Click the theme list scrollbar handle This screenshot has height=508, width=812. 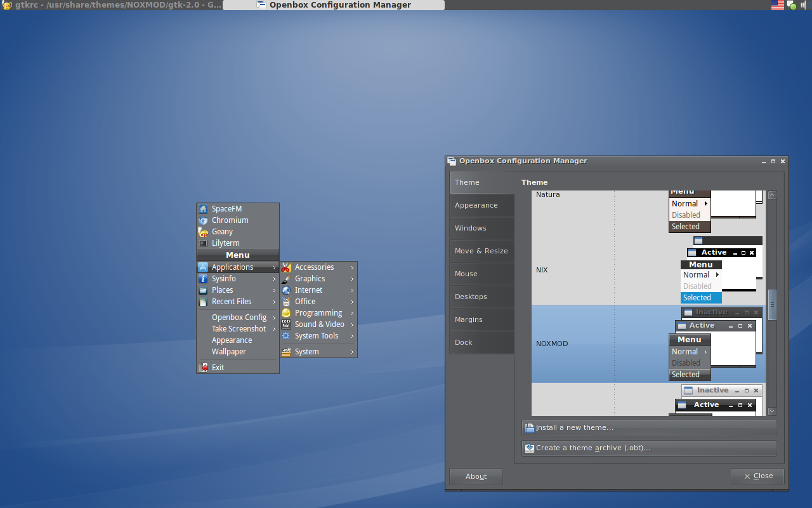(x=772, y=305)
